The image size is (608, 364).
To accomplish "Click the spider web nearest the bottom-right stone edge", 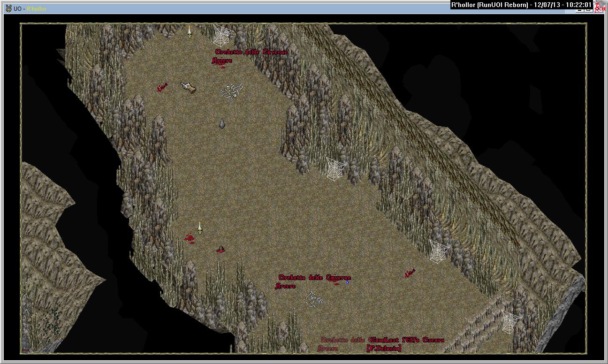I will click(x=510, y=322).
